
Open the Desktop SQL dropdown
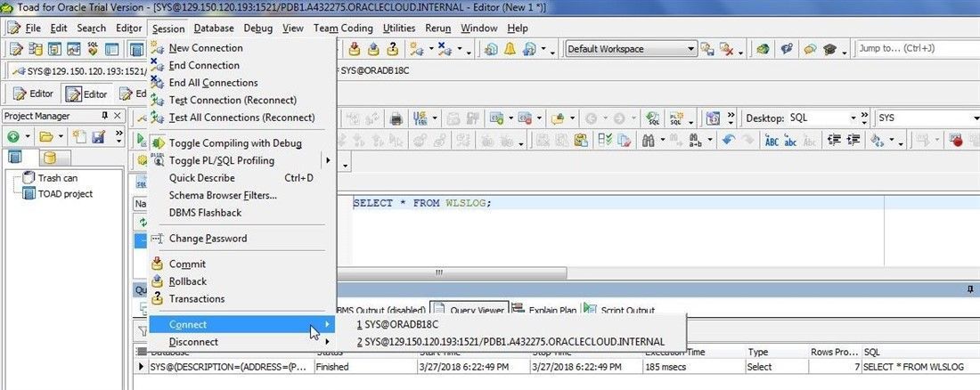coord(853,118)
